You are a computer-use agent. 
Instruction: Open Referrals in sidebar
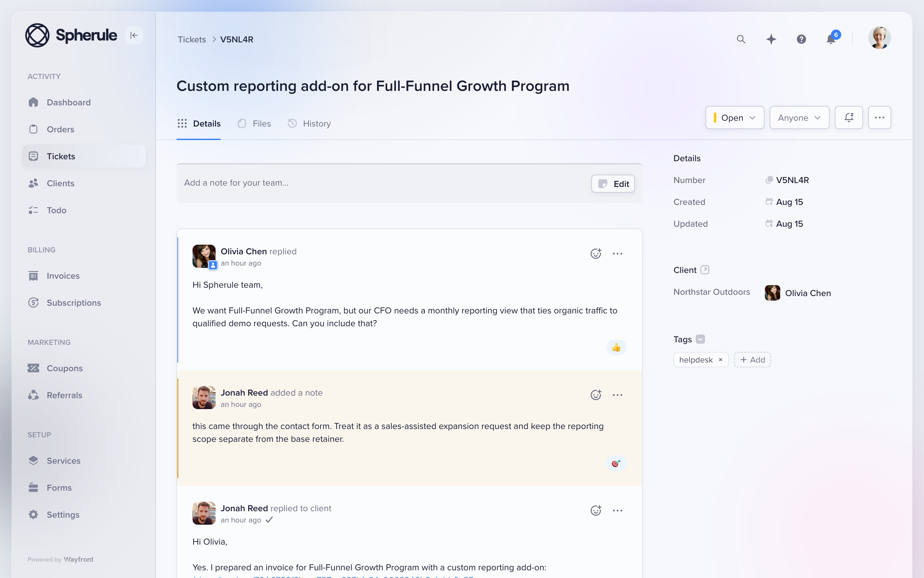tap(84, 395)
